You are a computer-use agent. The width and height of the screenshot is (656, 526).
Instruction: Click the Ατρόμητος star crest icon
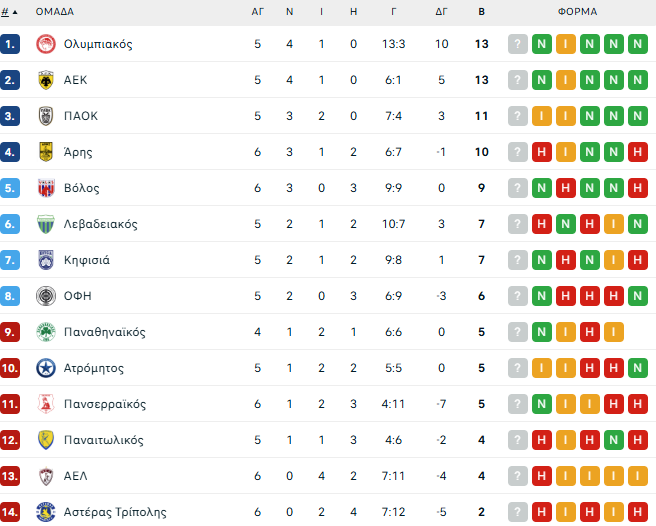45,368
